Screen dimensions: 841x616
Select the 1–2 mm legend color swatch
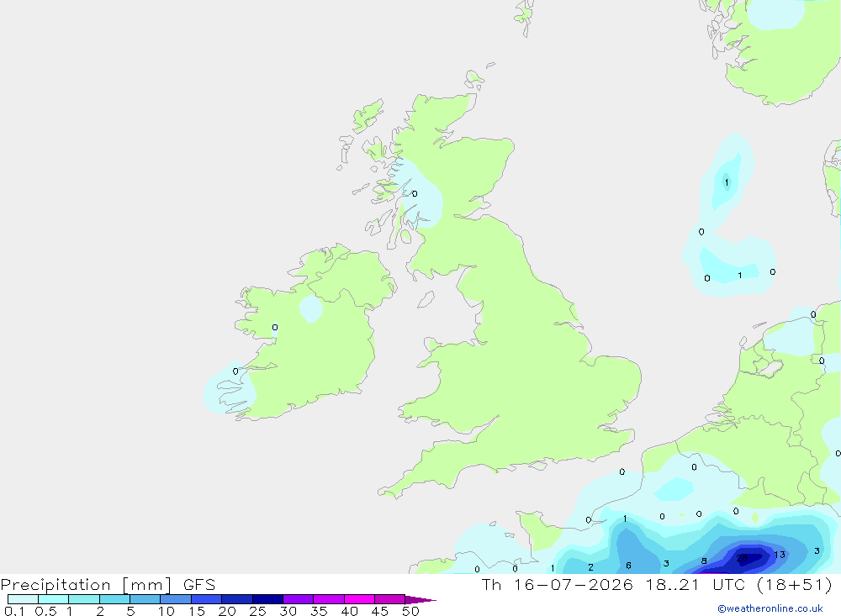tap(84, 599)
